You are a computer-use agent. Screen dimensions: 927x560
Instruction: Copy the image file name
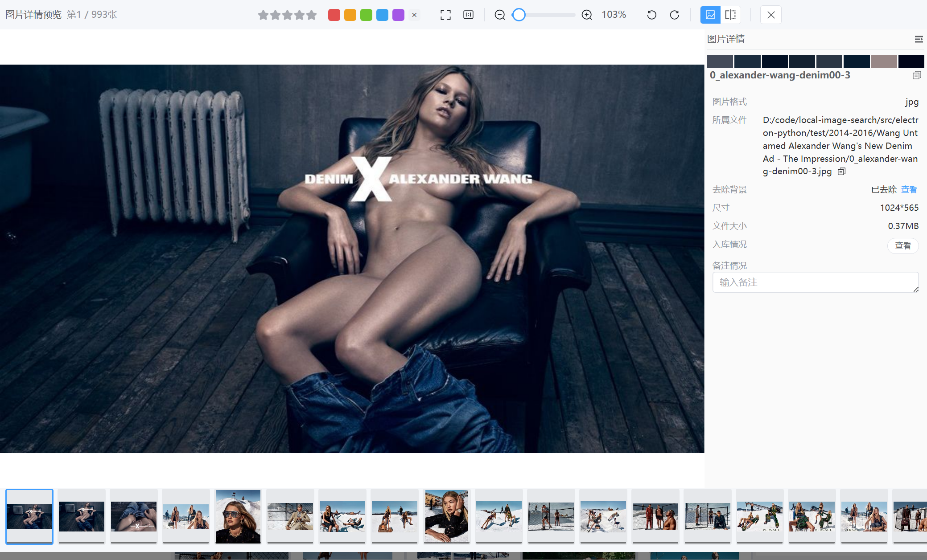(x=917, y=75)
